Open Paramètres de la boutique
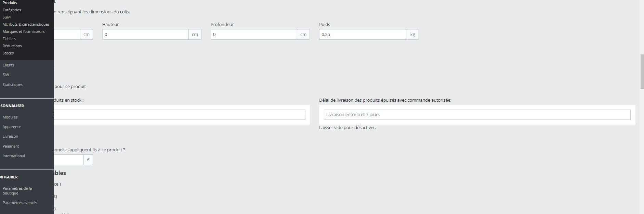The image size is (644, 214). 17,191
